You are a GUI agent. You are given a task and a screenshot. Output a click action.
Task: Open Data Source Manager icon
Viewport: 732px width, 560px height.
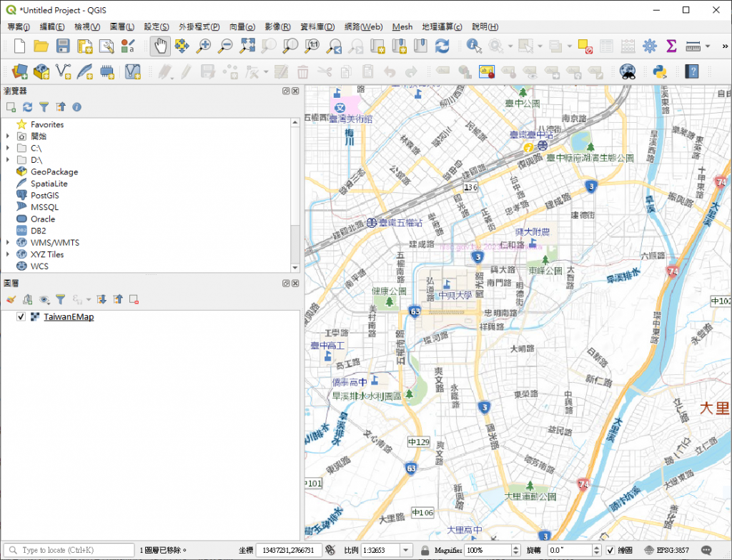click(x=19, y=72)
